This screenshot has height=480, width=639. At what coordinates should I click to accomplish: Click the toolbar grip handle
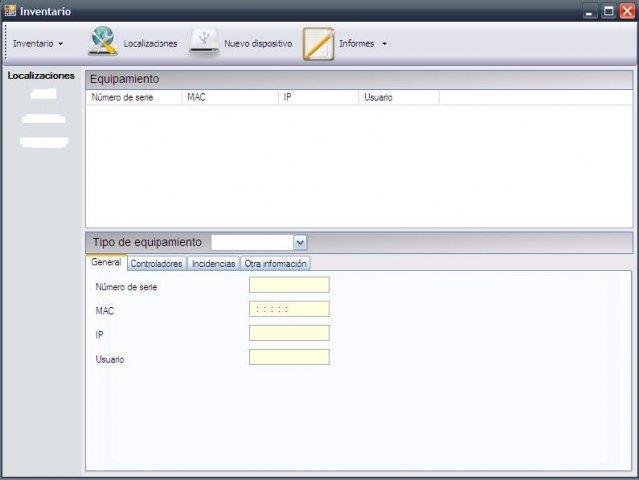(x=6, y=43)
